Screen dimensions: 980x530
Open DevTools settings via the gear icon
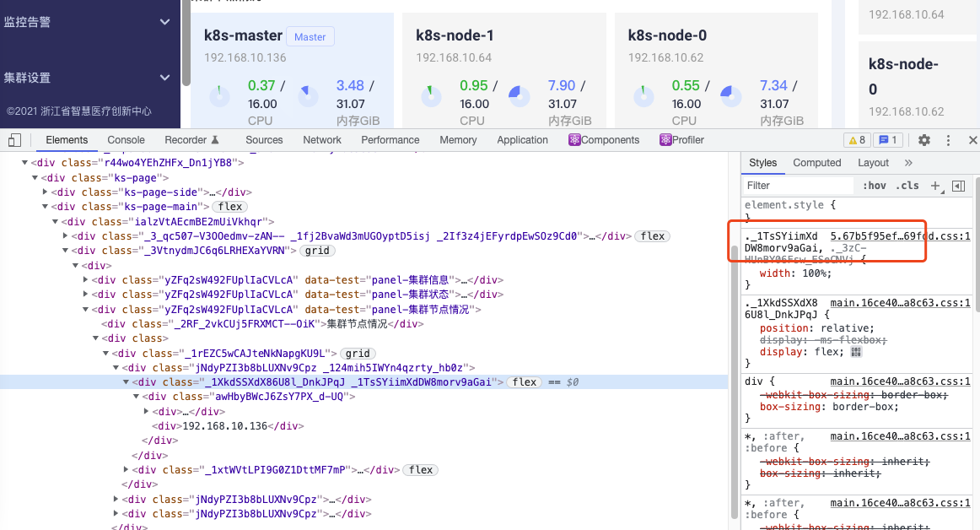click(x=924, y=139)
